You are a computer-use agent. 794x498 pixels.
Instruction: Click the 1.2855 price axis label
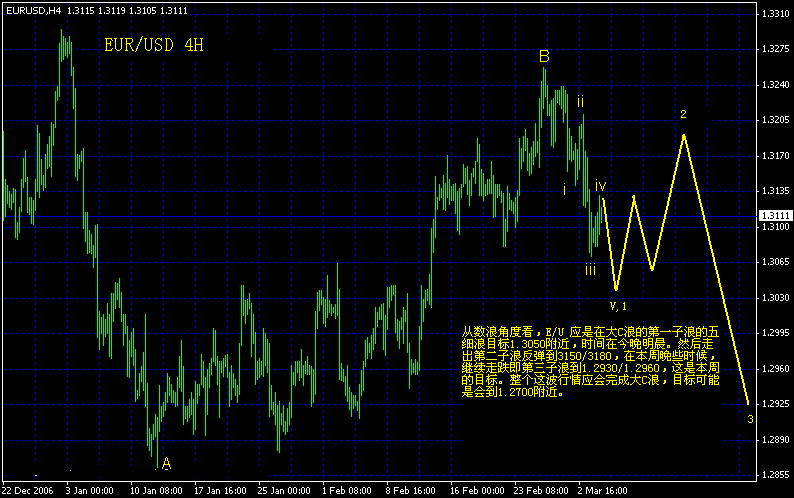coord(775,475)
